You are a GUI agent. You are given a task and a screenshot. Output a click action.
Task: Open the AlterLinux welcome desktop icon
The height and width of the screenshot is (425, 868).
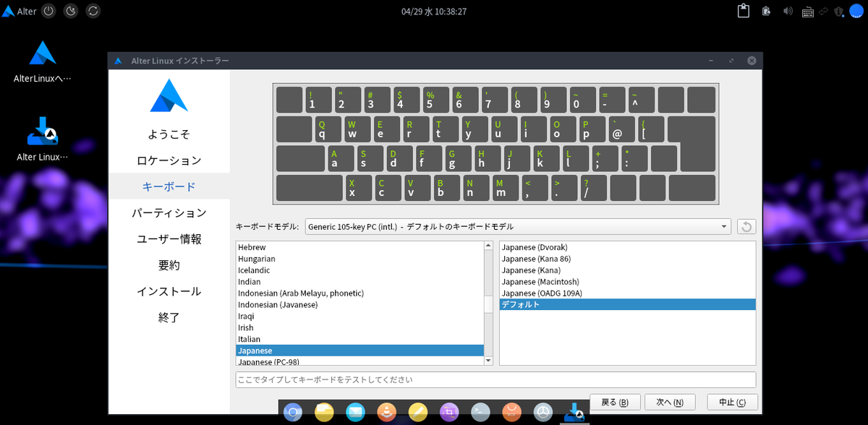coord(43,63)
